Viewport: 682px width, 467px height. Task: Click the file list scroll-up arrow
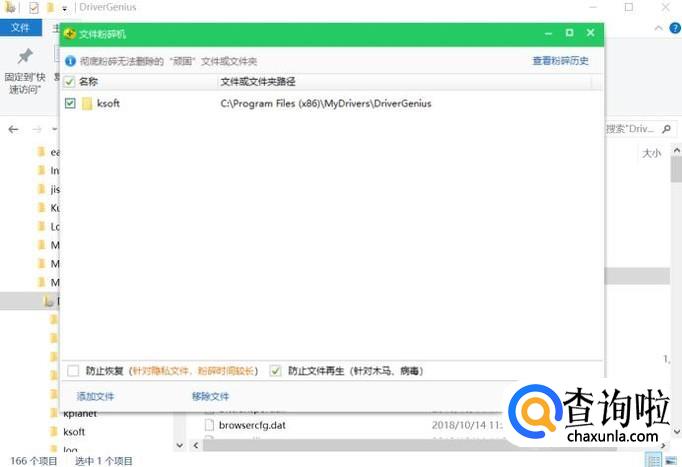tap(676, 150)
